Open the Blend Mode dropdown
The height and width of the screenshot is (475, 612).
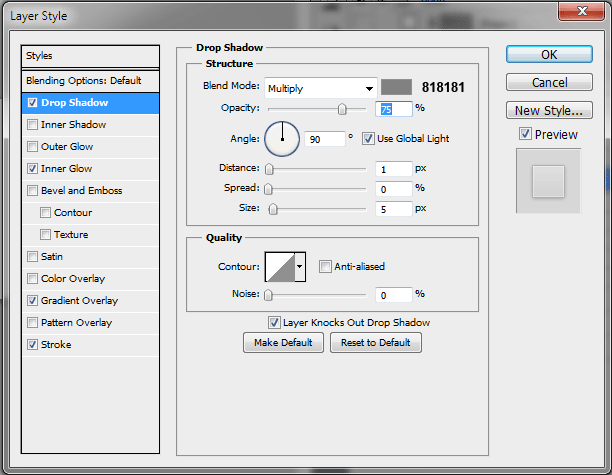coord(320,88)
